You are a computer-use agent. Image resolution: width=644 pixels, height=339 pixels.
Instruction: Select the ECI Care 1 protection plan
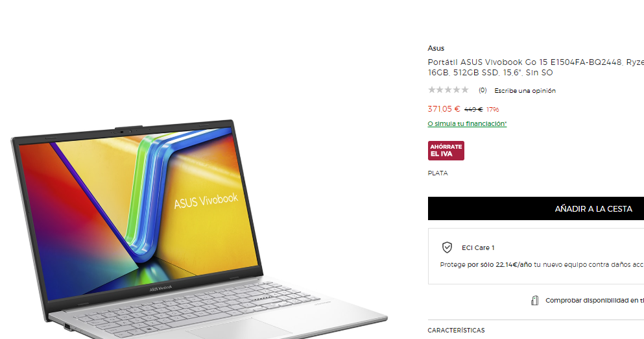tap(478, 247)
